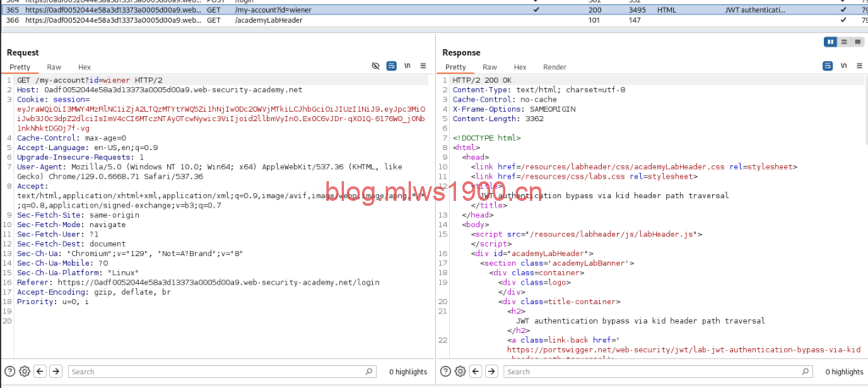868x388 pixels.
Task: Select history row 365 /my-account?id=wiener
Action: click(434, 10)
